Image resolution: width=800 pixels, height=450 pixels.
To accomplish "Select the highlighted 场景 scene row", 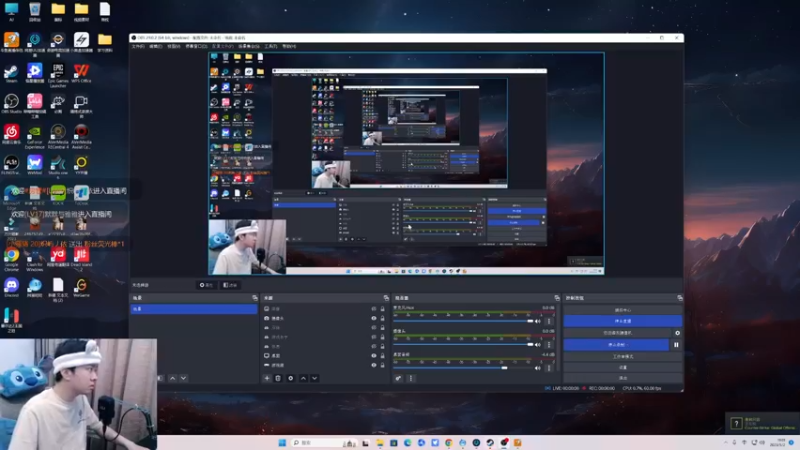I will click(x=194, y=309).
